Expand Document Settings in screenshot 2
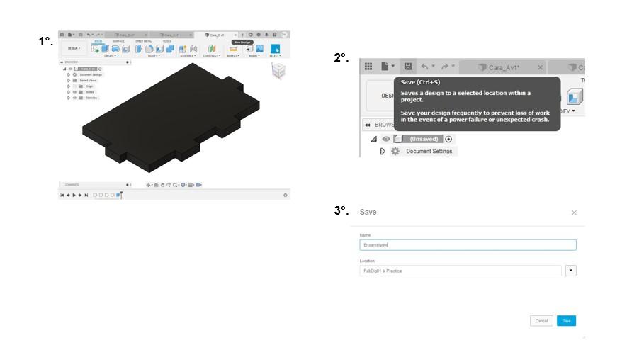The image size is (644, 362). pyautogui.click(x=383, y=152)
